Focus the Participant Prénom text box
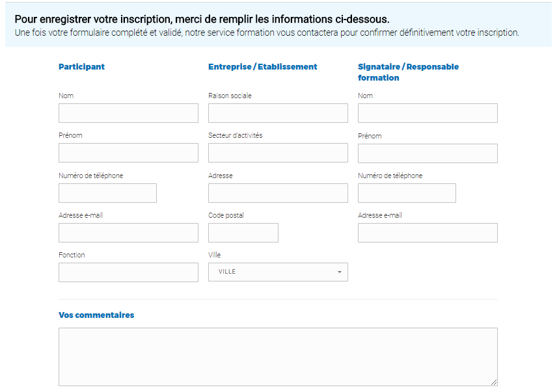 [128, 153]
